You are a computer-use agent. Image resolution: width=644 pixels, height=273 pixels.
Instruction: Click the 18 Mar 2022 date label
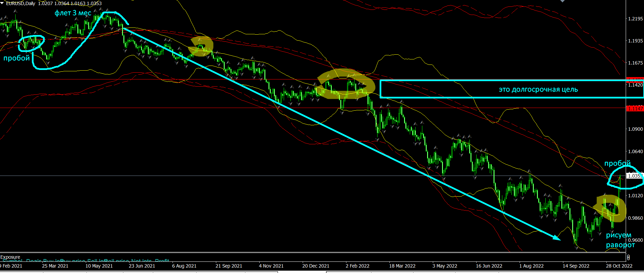click(x=402, y=266)
